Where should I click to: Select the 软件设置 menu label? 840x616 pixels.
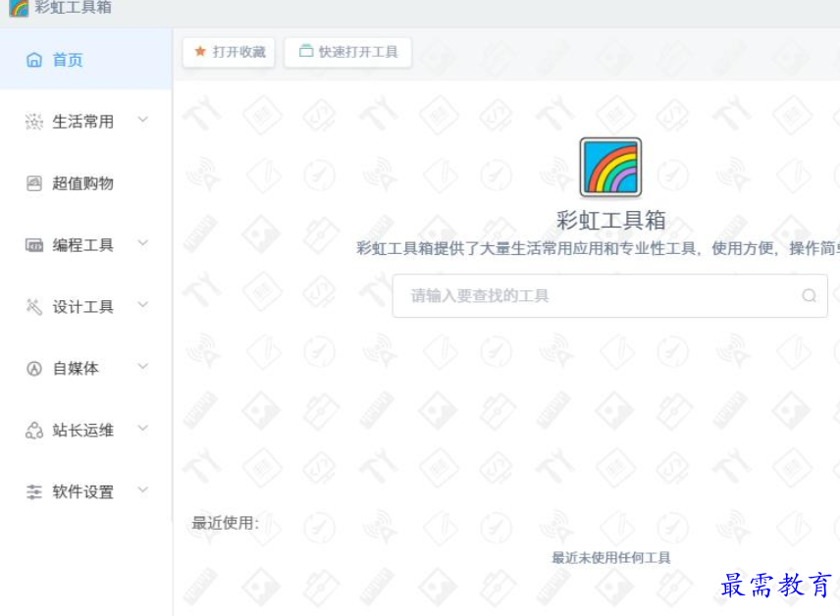pyautogui.click(x=83, y=491)
